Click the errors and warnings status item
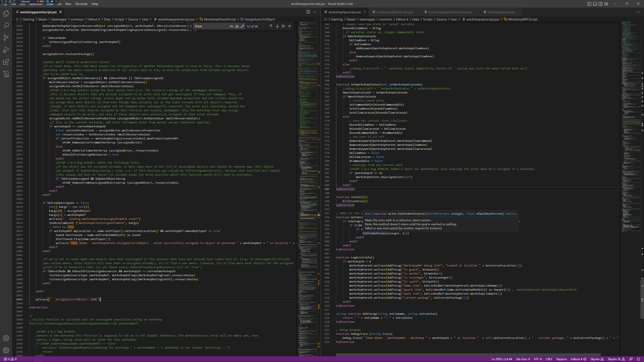 [10, 359]
